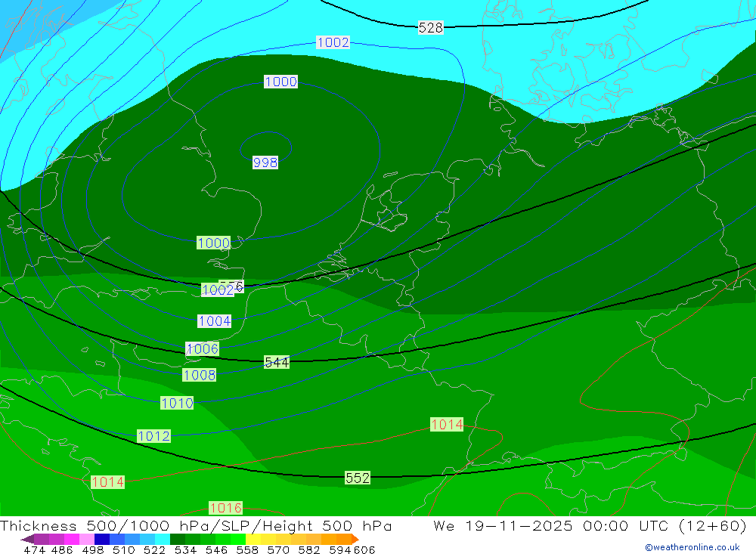Pick the light pink legend swatch

point(87,540)
